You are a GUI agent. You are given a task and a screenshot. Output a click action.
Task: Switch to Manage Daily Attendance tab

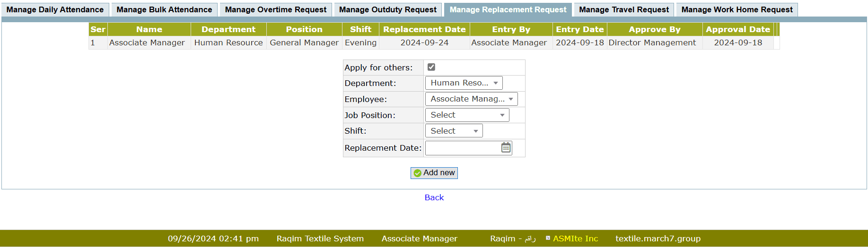point(55,9)
